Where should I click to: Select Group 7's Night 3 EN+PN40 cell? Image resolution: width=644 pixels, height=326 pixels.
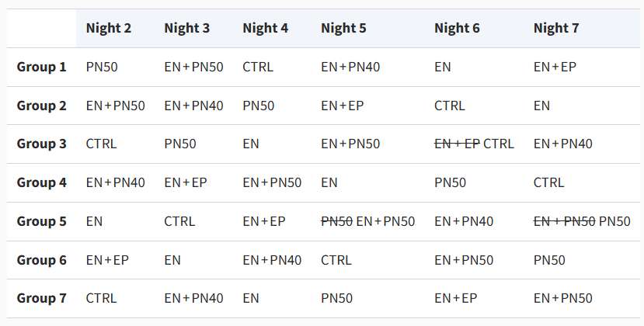click(x=193, y=298)
